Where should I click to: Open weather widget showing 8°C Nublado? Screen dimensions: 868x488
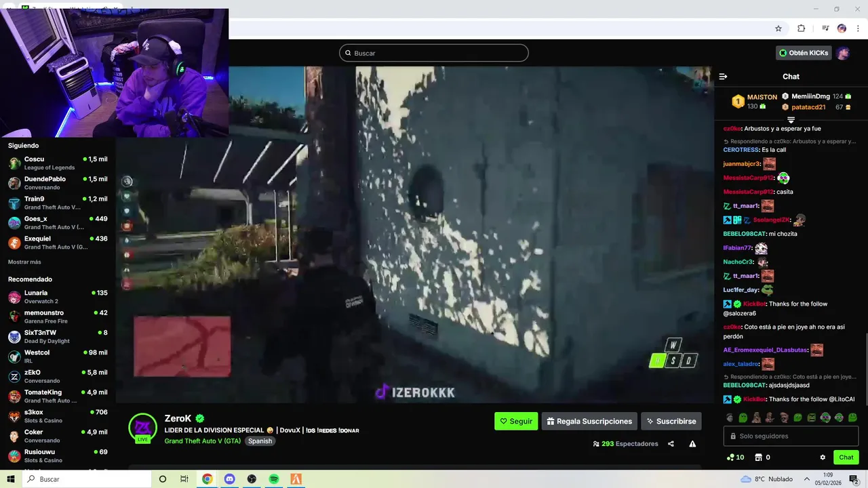click(x=767, y=479)
